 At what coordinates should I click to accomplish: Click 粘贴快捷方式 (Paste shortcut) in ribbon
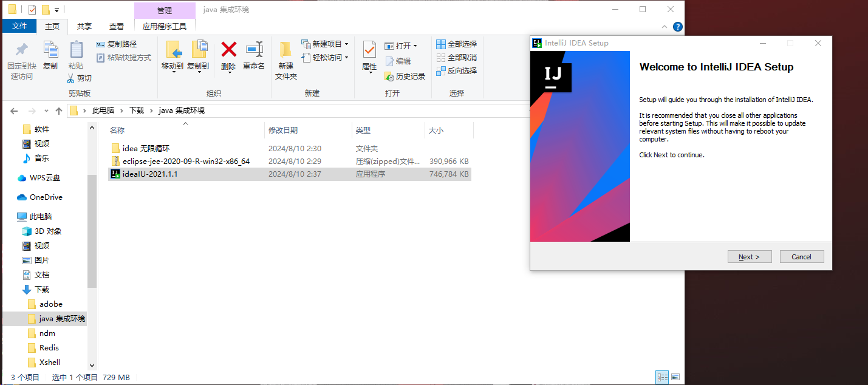click(124, 58)
